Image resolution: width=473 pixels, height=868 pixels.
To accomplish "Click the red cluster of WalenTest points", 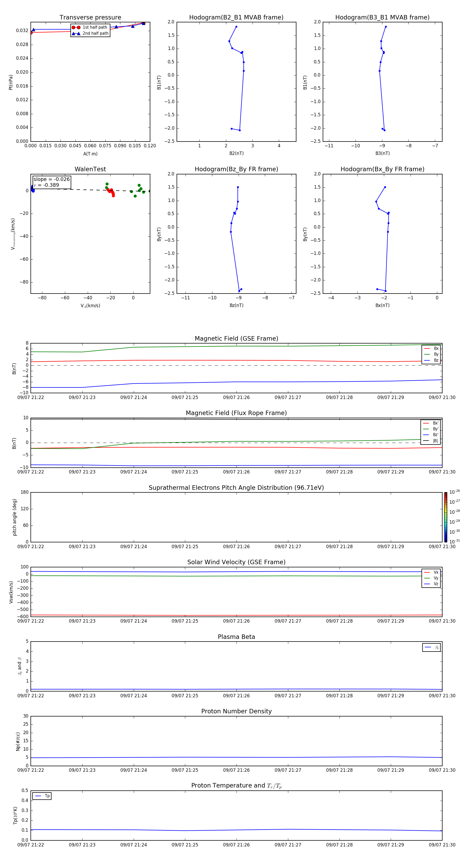I will point(110,192).
